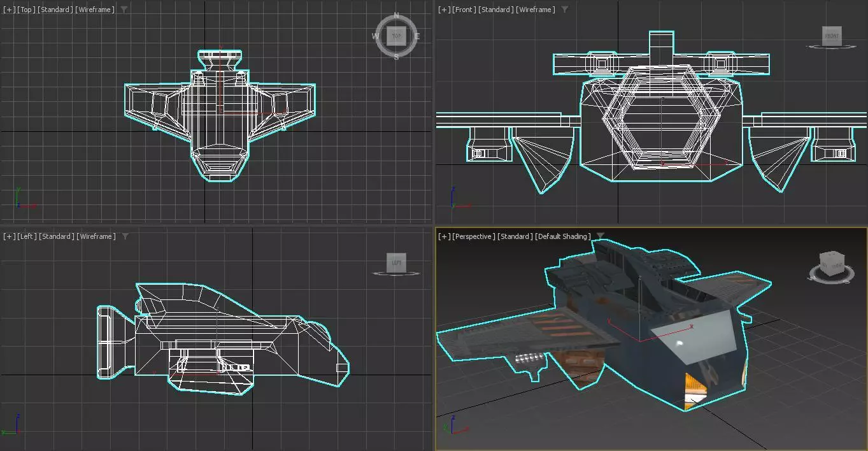Click the LEFT face of the ViewCube

[x=396, y=262]
